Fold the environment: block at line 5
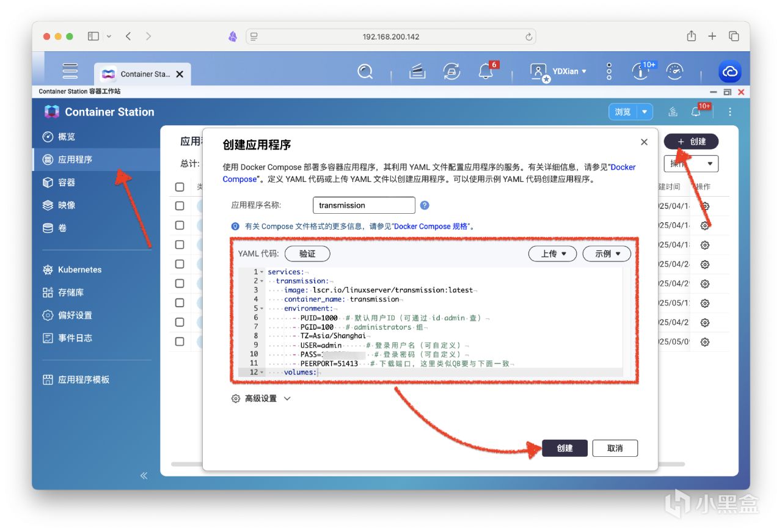 [261, 308]
